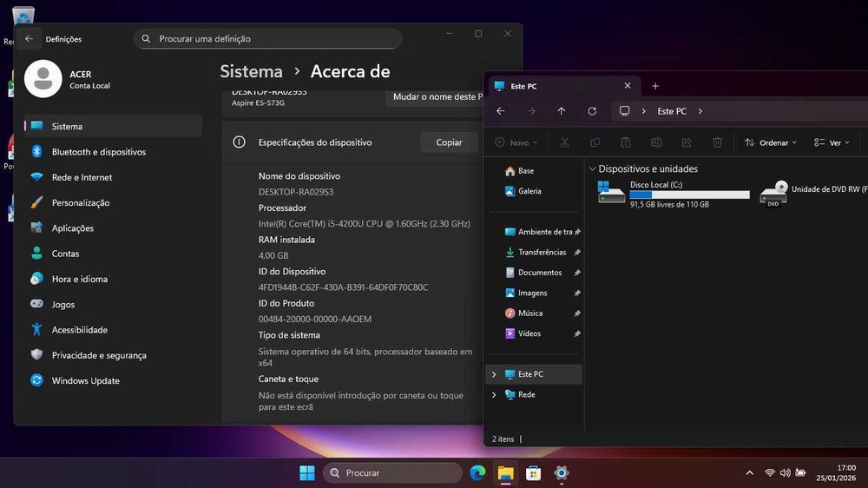Expand the Rede tree node
The image size is (868, 488).
pos(495,395)
